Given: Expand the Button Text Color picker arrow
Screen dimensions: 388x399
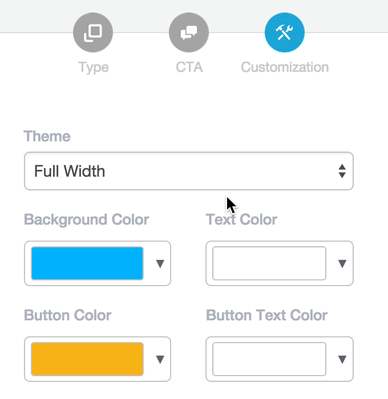Looking at the screenshot, I should click(x=342, y=359).
